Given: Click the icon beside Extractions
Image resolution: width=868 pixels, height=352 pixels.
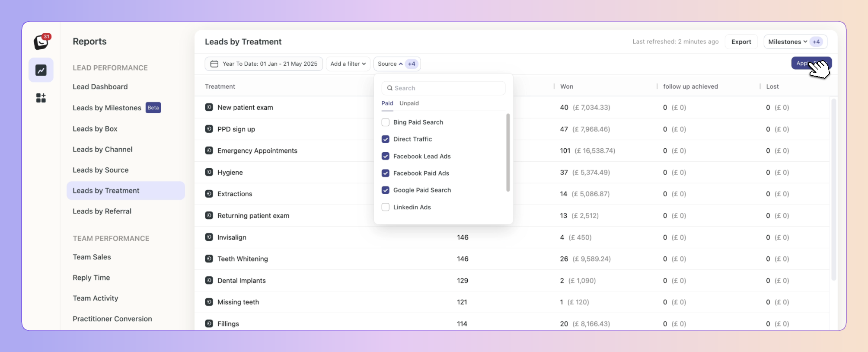Looking at the screenshot, I should pyautogui.click(x=209, y=194).
